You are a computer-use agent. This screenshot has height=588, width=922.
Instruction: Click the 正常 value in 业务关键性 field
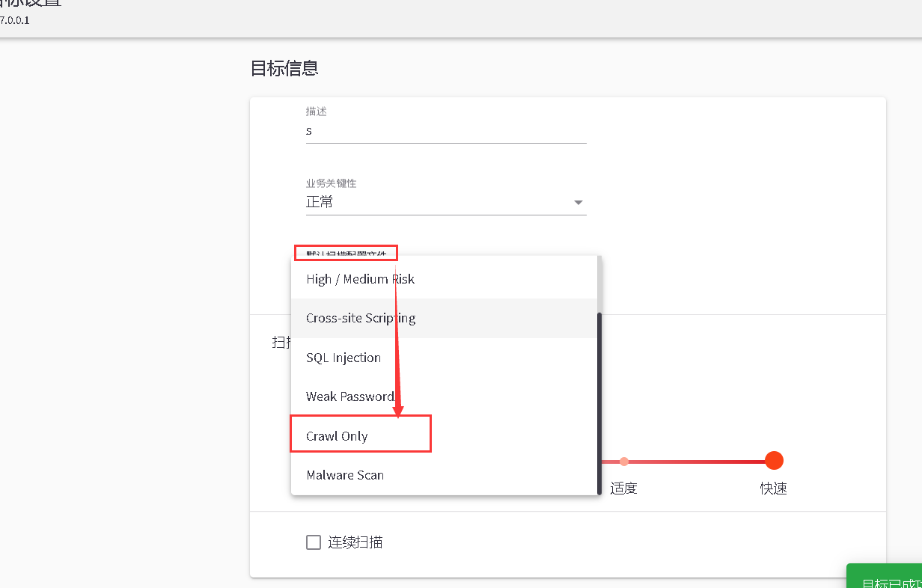coord(320,202)
